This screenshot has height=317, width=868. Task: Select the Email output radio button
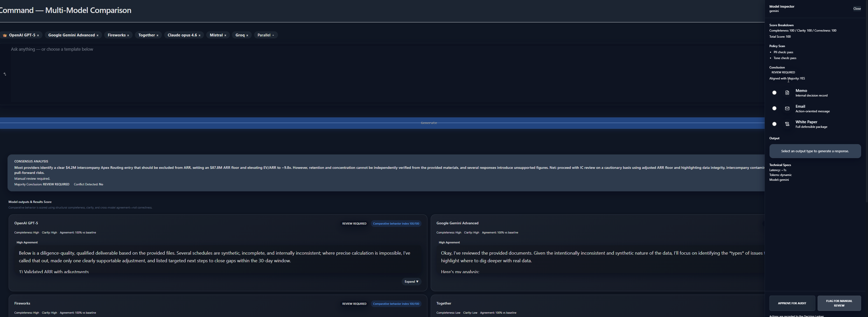point(774,108)
